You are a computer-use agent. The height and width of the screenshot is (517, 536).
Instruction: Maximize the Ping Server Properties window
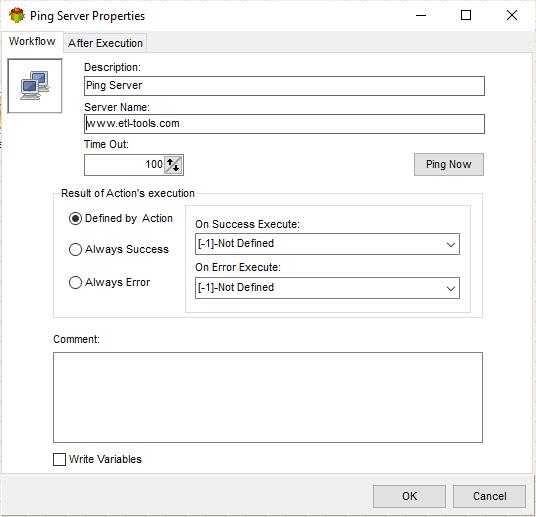pos(466,15)
